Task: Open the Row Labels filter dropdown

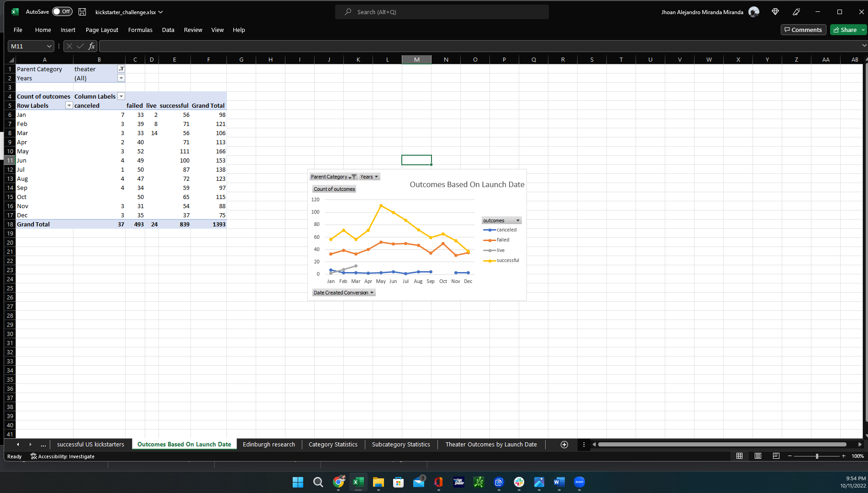Action: 69,105
